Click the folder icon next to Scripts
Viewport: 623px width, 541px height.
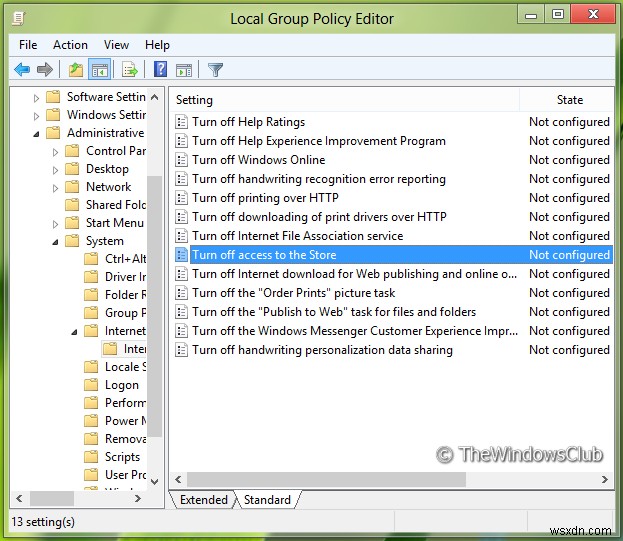91,457
